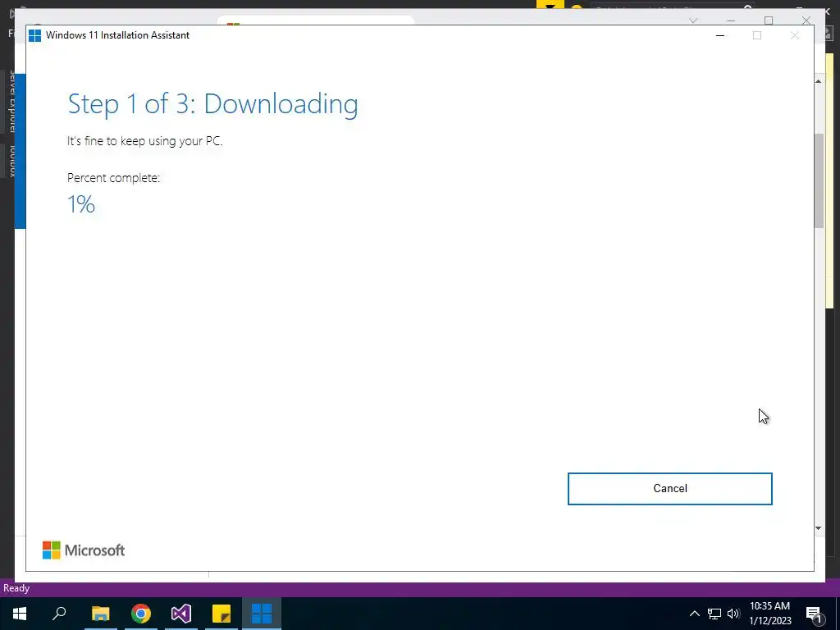Click the Ready status bar text
Viewport: 840px width, 630px height.
pyautogui.click(x=16, y=588)
